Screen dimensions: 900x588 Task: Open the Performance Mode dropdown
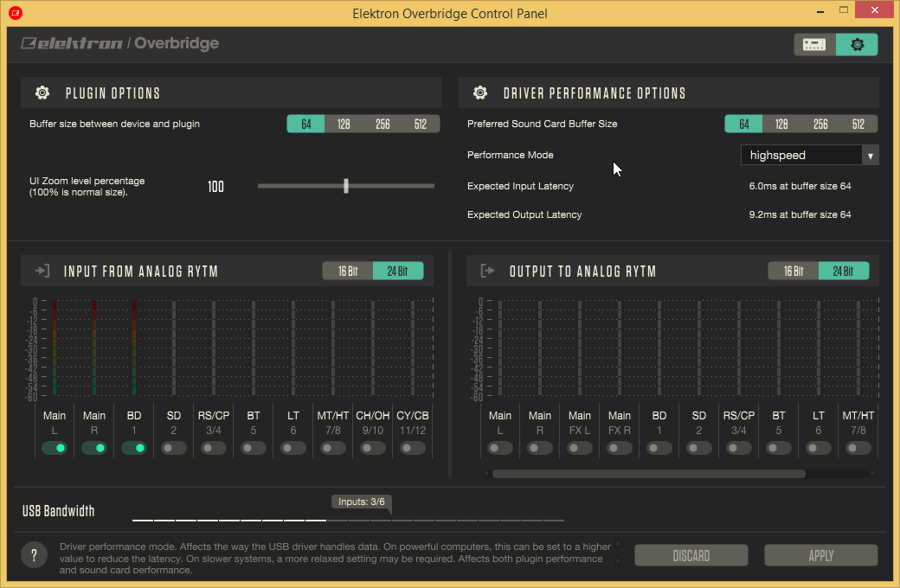pos(809,156)
